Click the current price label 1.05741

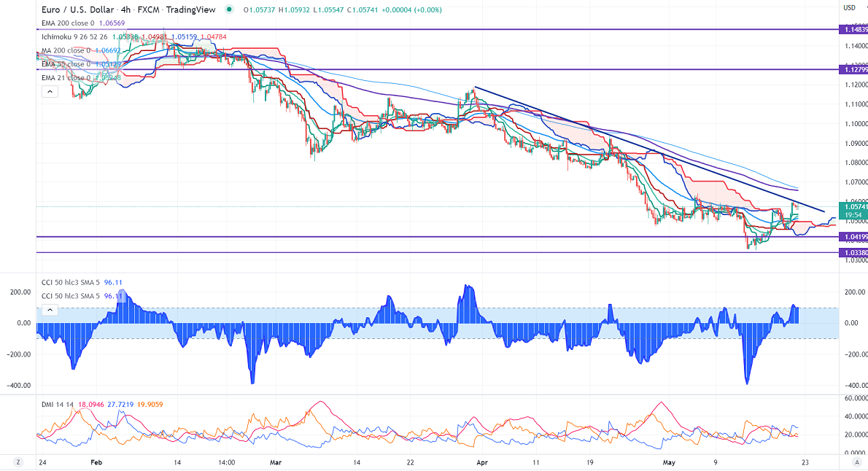click(853, 206)
